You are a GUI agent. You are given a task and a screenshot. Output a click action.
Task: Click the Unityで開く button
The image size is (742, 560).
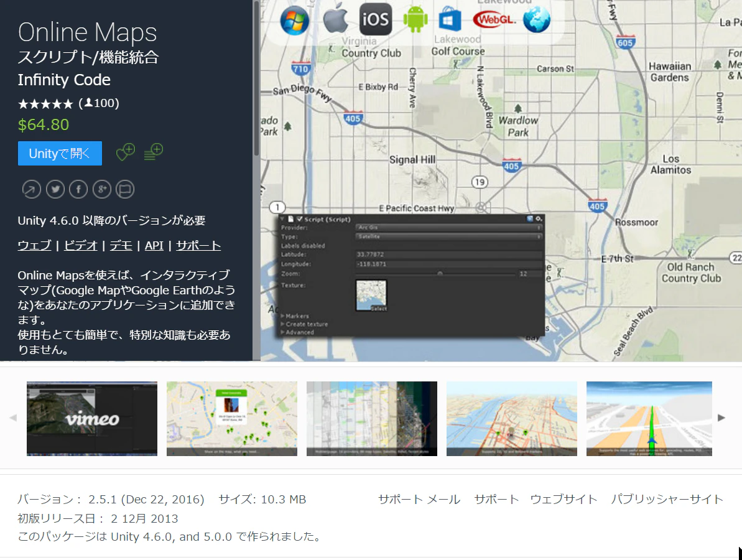coord(60,153)
